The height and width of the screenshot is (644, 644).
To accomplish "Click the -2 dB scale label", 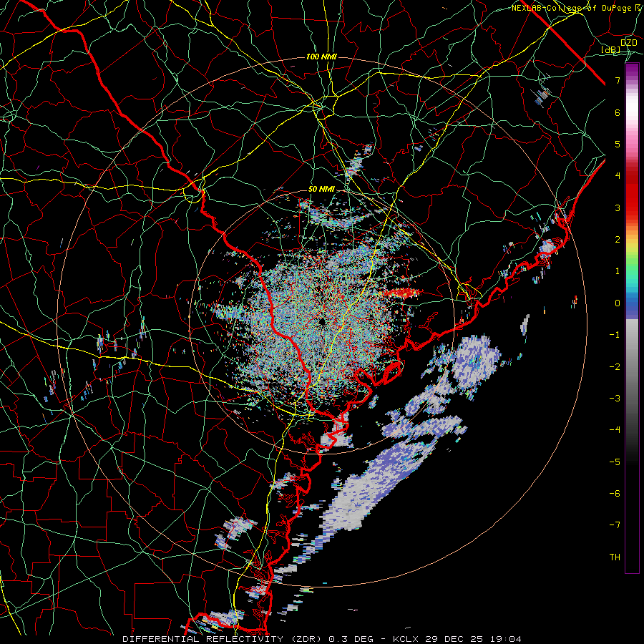I will click(x=615, y=366).
